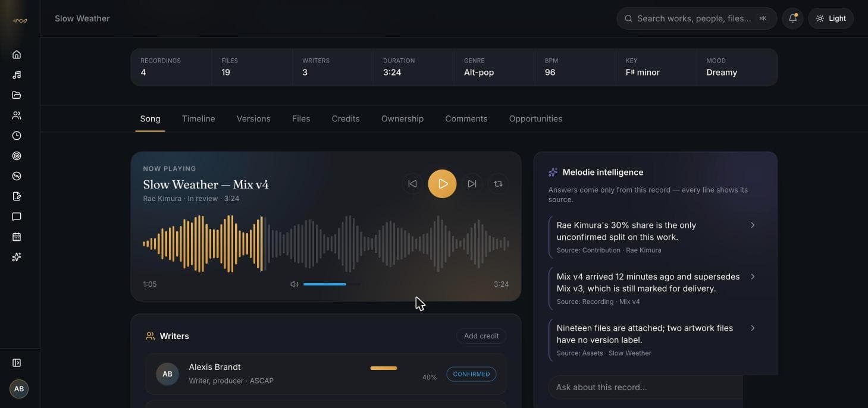Click the Key F# minor stat
The image size is (868, 408).
(x=656, y=67)
